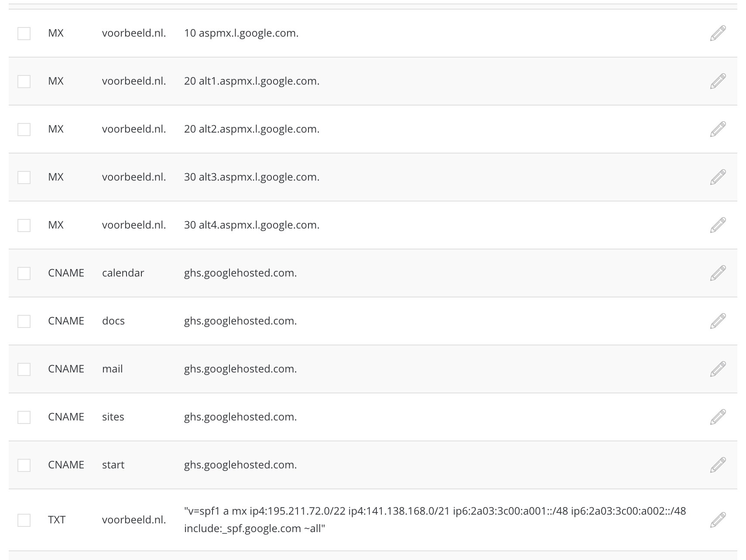This screenshot has height=560, width=746.
Task: Edit the mail CNAME record
Action: click(717, 369)
